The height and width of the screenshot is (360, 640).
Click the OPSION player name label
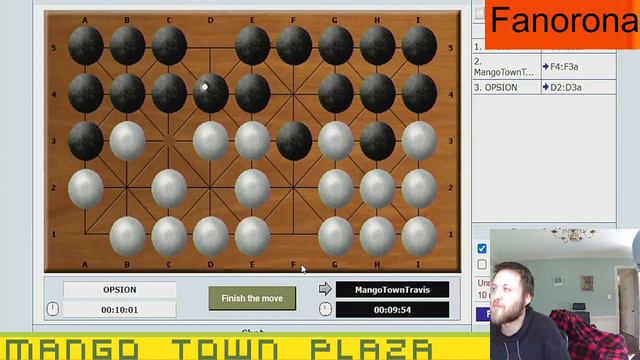(120, 290)
